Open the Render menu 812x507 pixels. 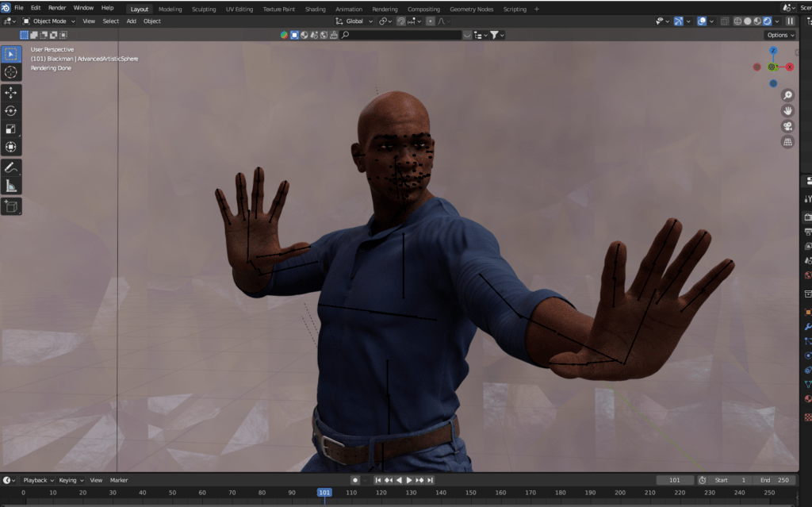[x=57, y=8]
